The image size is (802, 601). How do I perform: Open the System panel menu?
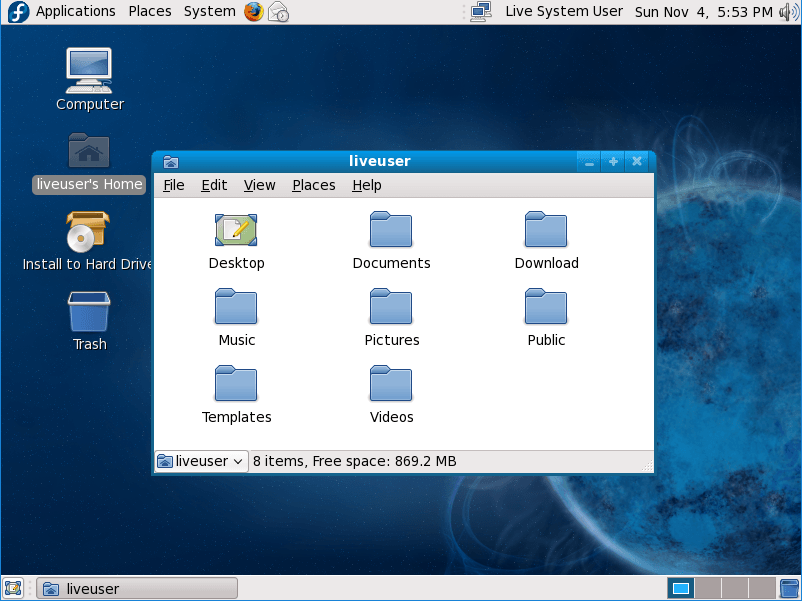tap(210, 11)
